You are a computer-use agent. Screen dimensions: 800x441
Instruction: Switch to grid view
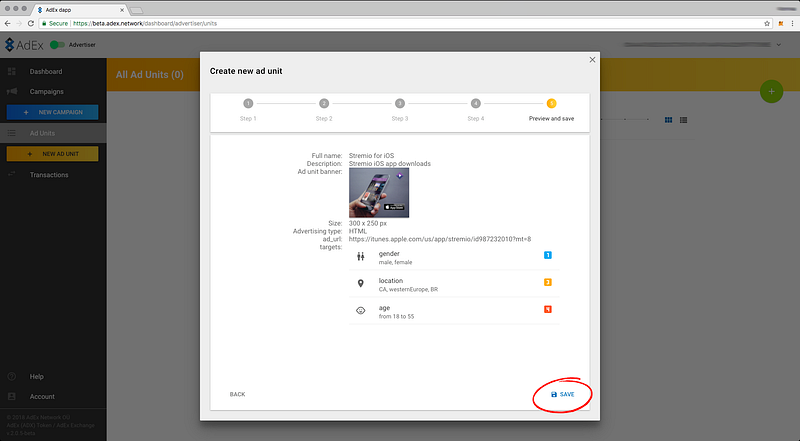pos(668,120)
